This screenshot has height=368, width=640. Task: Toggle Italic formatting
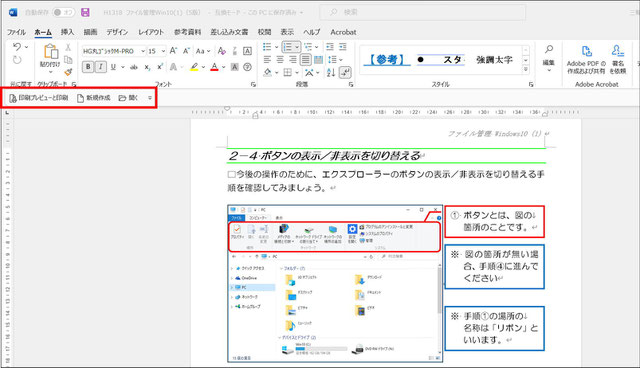[x=100, y=67]
